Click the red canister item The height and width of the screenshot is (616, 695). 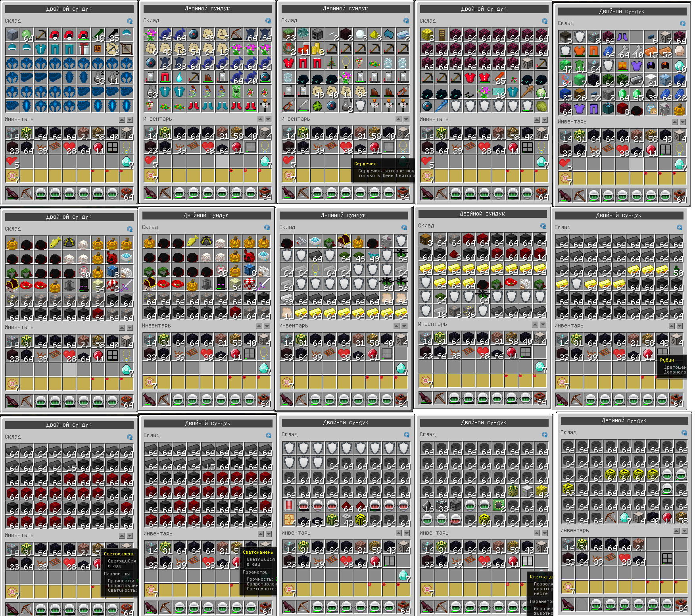pos(289,505)
